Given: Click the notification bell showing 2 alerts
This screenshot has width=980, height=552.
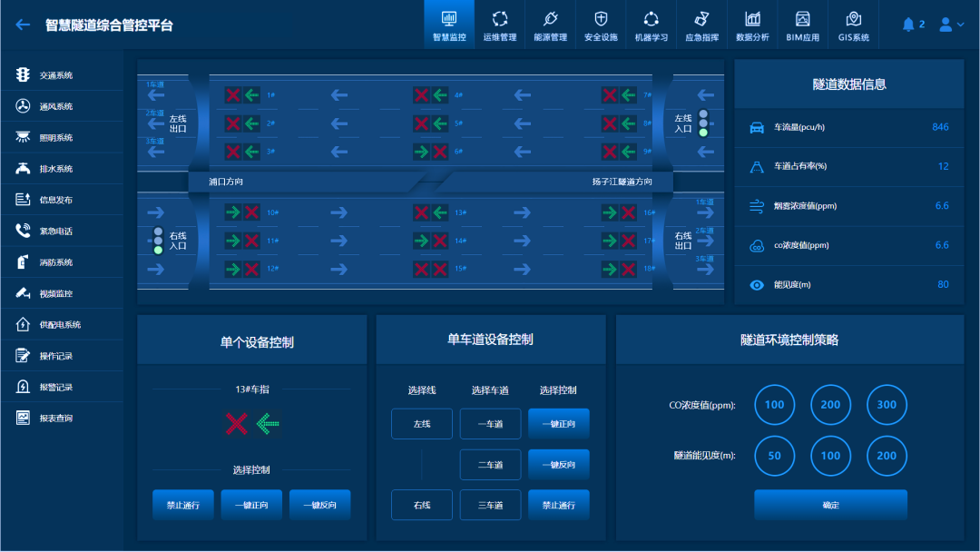Looking at the screenshot, I should [910, 25].
